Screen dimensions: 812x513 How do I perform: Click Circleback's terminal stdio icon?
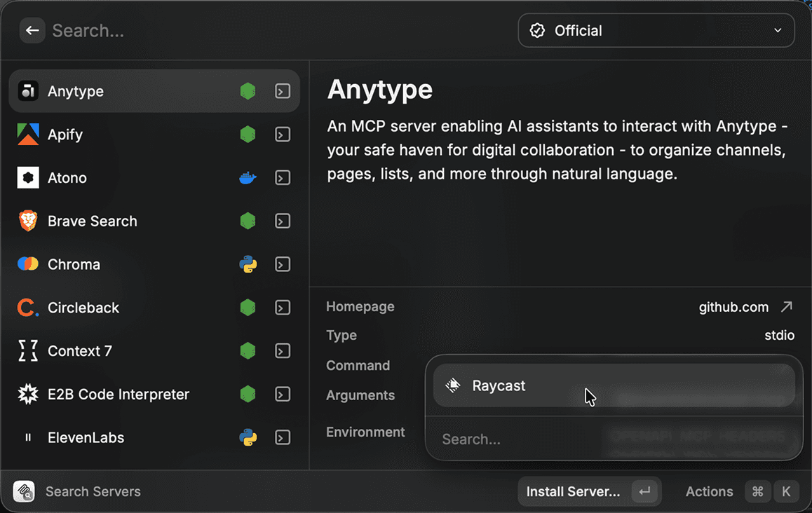pyautogui.click(x=282, y=308)
